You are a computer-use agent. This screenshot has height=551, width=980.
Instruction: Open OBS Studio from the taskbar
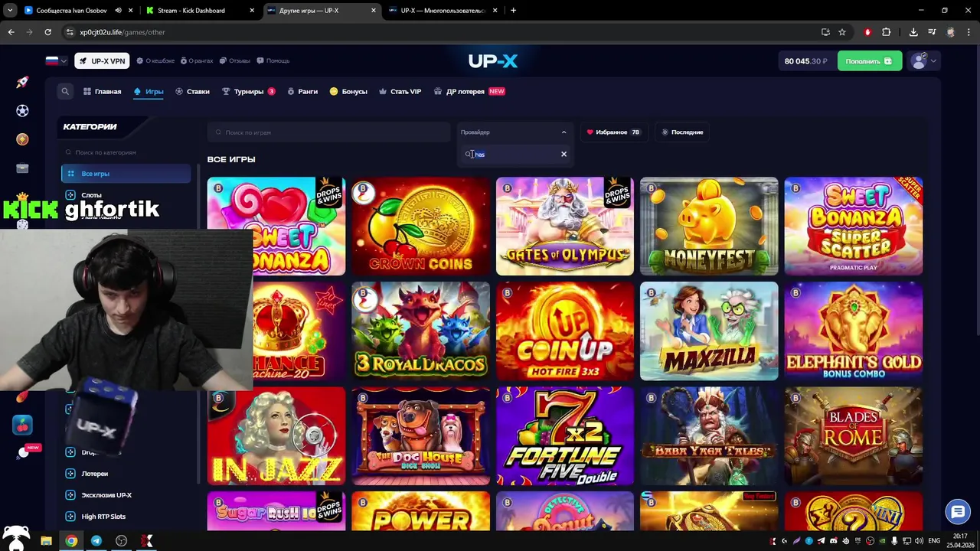click(121, 541)
